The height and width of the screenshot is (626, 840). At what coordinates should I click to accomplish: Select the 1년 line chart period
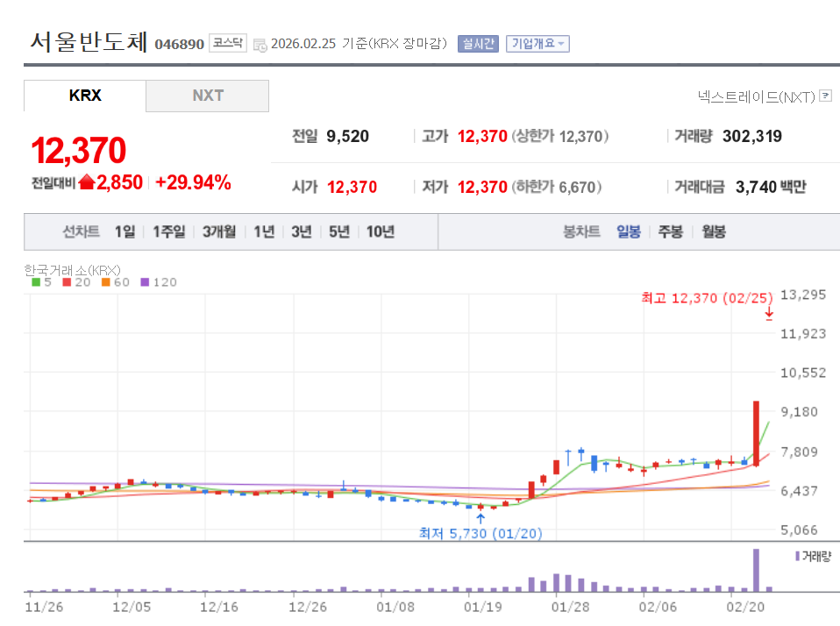point(264,231)
